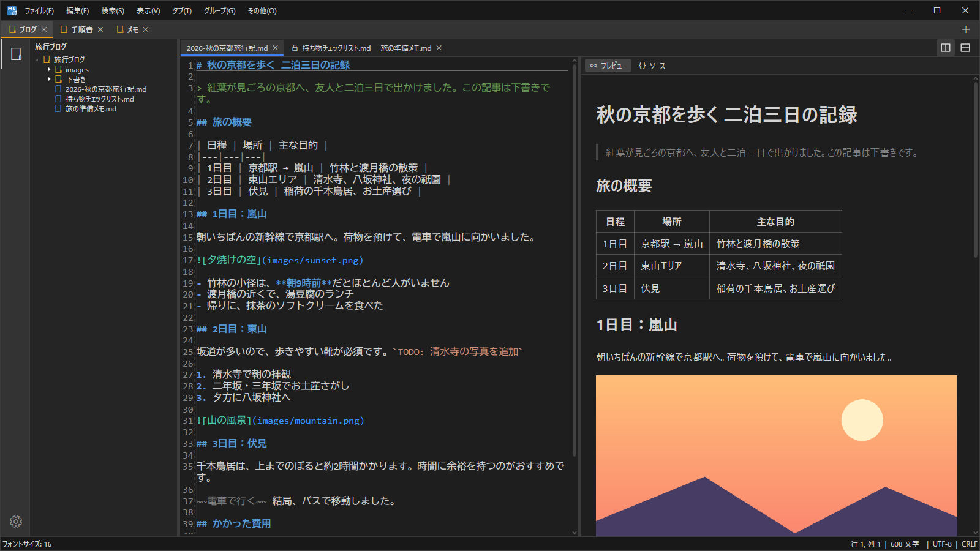980x551 pixels.
Task: Click editor line '## 旅の概要'
Action: click(224, 122)
